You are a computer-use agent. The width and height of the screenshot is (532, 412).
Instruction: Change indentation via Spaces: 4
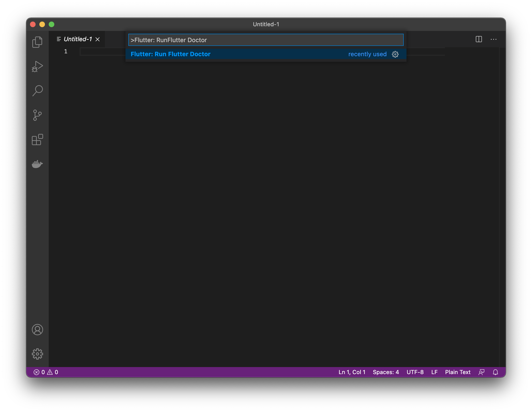click(386, 372)
